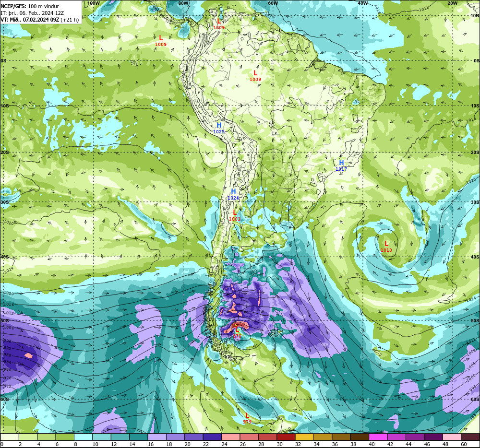Click the 80W longitude label

[183, 3]
